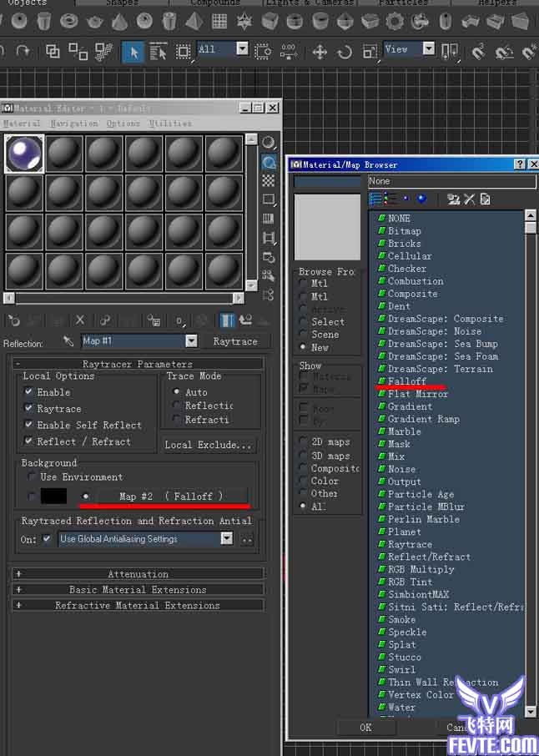Uncheck the Enable checkbox
539x756 pixels.
click(28, 392)
